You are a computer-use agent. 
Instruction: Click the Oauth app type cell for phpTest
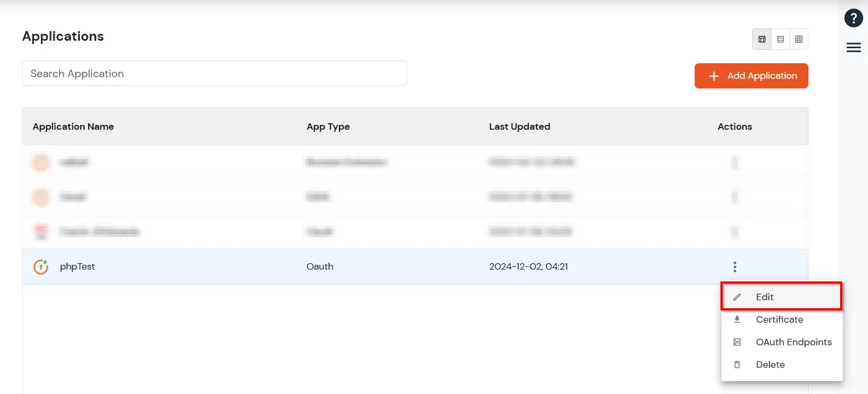point(320,266)
